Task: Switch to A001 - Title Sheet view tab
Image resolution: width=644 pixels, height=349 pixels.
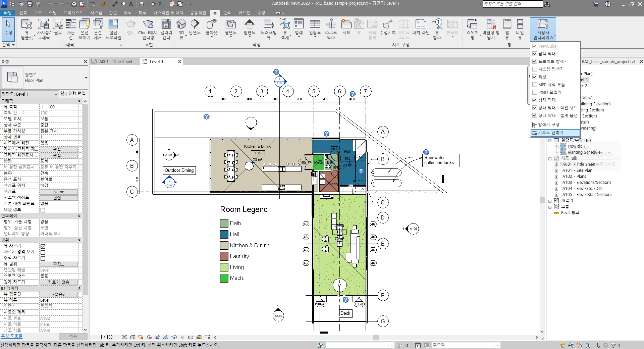Action: tap(116, 61)
